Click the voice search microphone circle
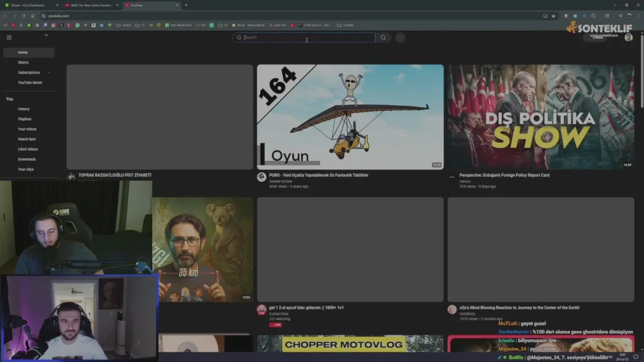644x362 pixels. (x=400, y=37)
